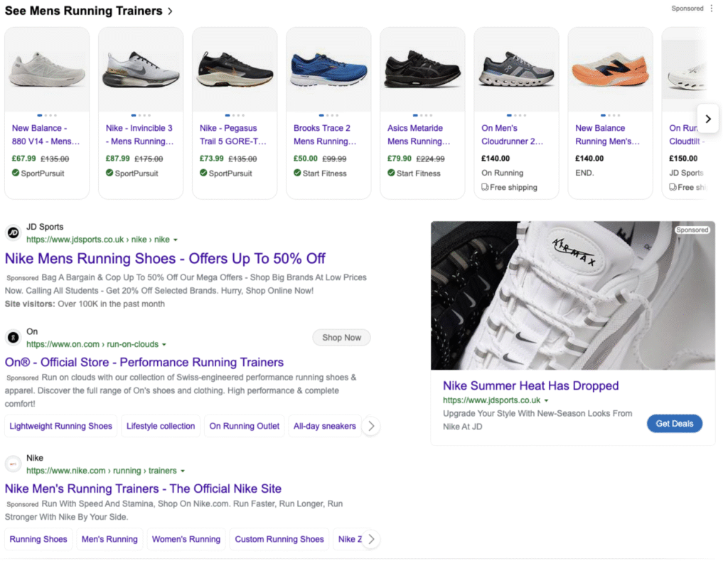728x561 pixels.
Task: Click the Start Fitness checkmark under Brooks Trace 2
Action: 297,173
